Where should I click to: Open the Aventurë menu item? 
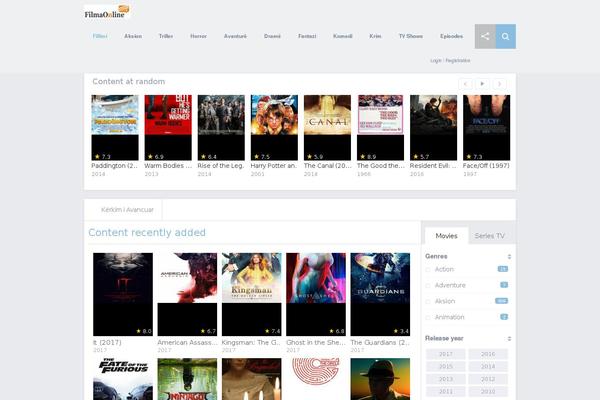(235, 36)
